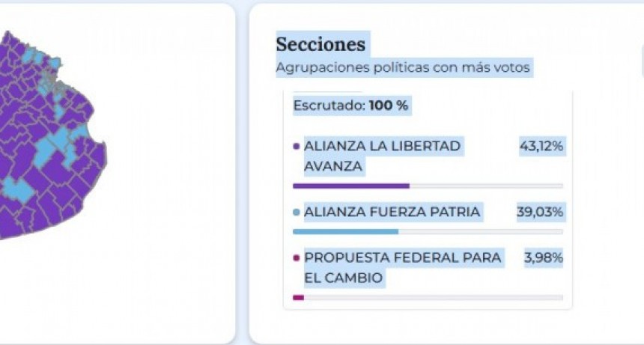Viewport: 644px width, 345px height.
Task: Click the 'Agrupaciones políticas con más votos' subtitle
Action: pos(403,68)
